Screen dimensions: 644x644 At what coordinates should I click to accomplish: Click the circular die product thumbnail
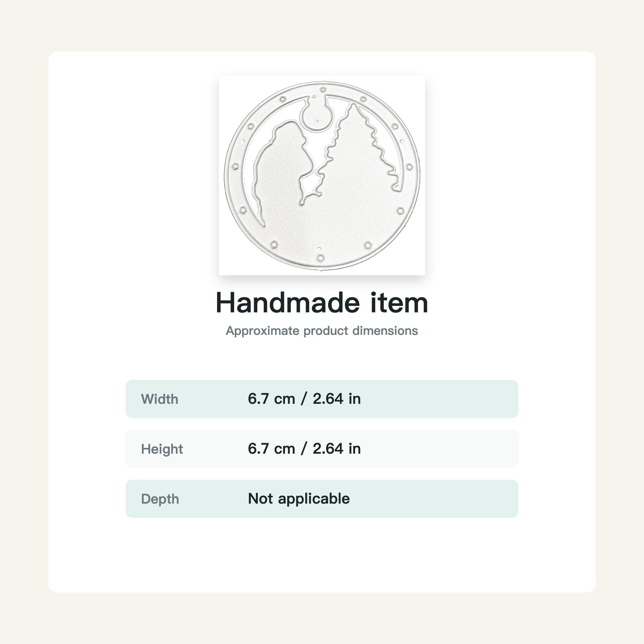tap(322, 175)
